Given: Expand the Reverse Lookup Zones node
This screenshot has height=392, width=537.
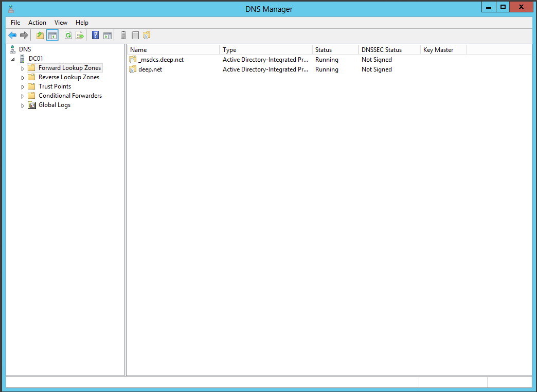Looking at the screenshot, I should click(x=23, y=78).
